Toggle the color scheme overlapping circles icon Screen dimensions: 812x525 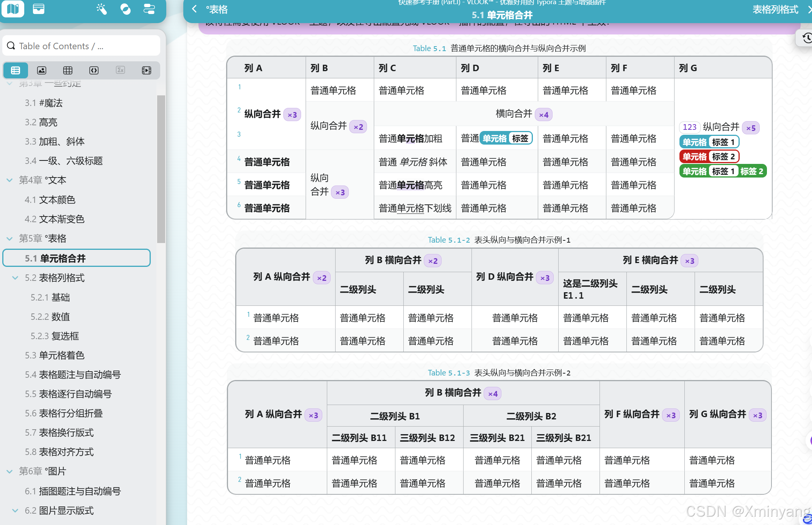coord(125,9)
